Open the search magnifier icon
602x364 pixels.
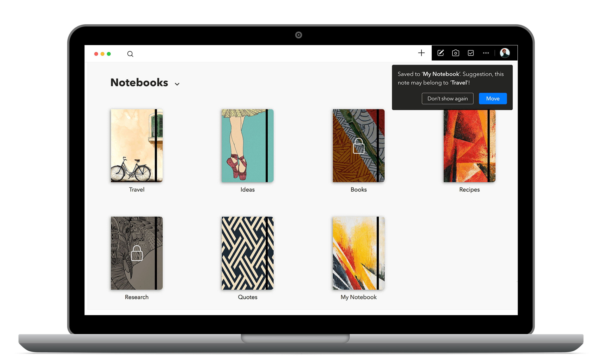tap(130, 54)
